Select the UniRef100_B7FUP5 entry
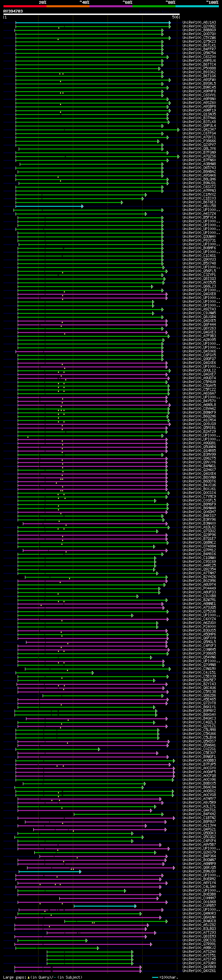This screenshot has width=222, height=980. tap(199, 764)
